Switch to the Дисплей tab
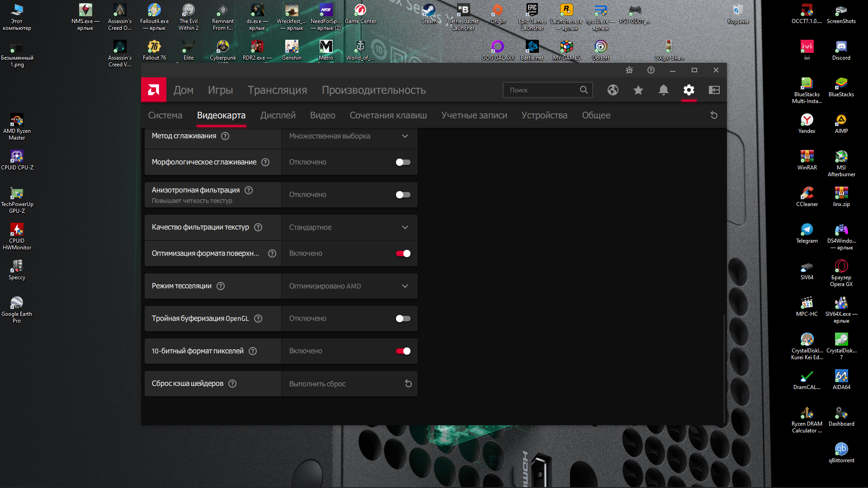 point(278,115)
